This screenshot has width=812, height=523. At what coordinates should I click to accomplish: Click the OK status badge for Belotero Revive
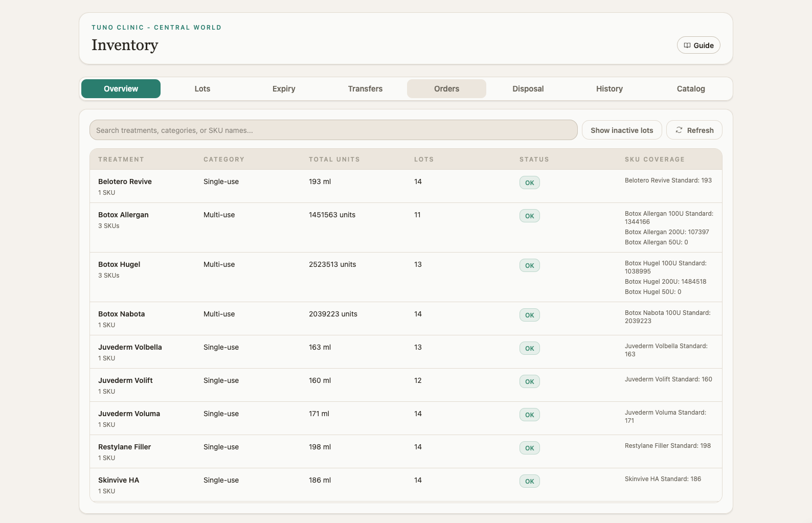click(530, 183)
